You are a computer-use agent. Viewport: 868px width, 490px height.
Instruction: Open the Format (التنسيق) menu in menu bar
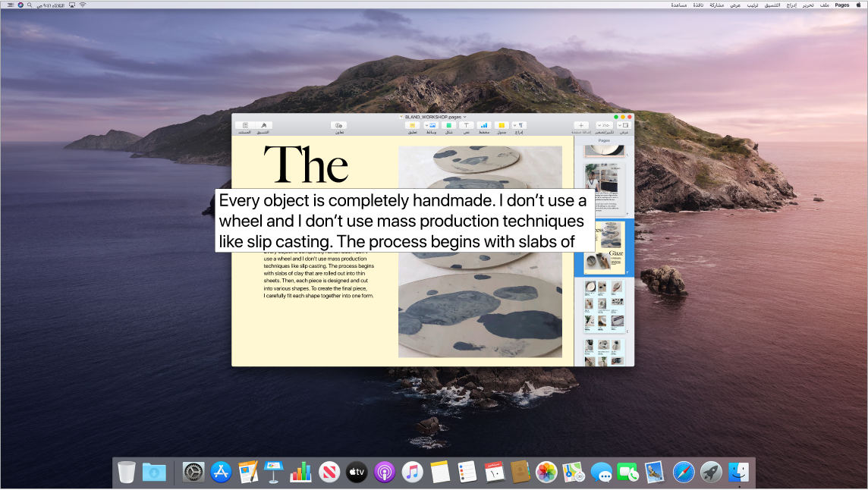coord(771,5)
